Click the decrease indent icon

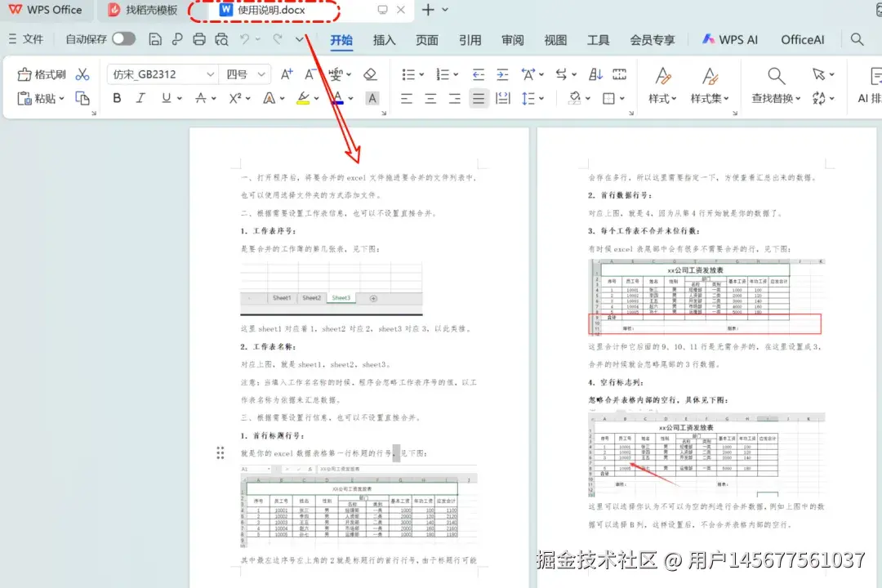pyautogui.click(x=478, y=74)
